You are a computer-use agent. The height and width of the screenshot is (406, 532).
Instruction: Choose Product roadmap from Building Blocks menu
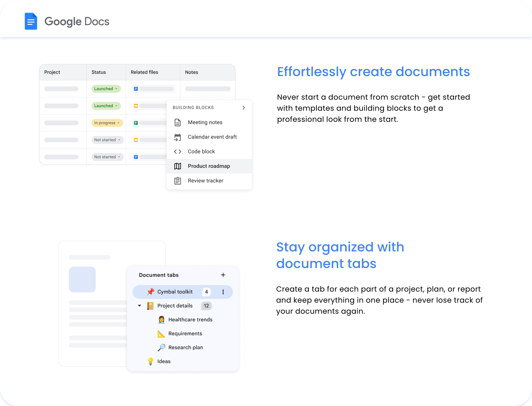(x=209, y=166)
